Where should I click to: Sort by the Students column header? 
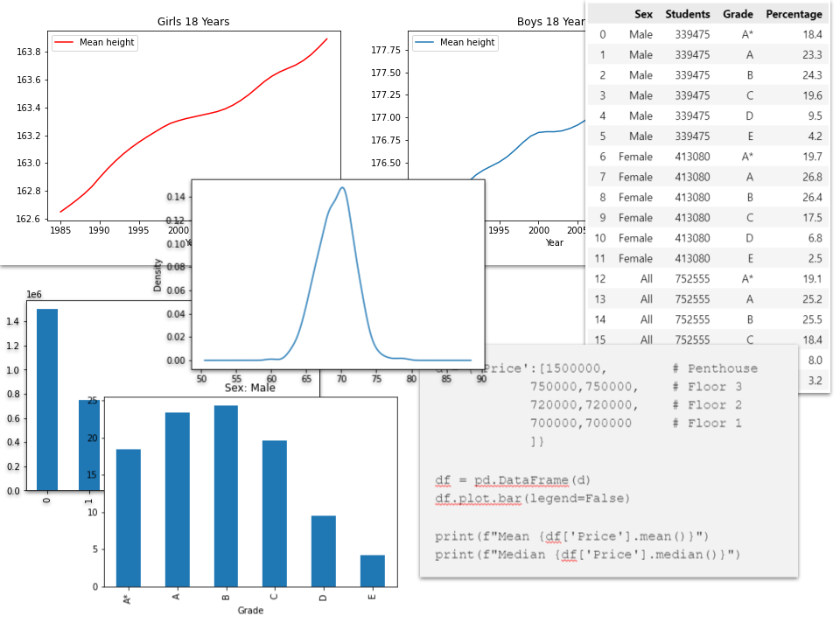[x=689, y=14]
